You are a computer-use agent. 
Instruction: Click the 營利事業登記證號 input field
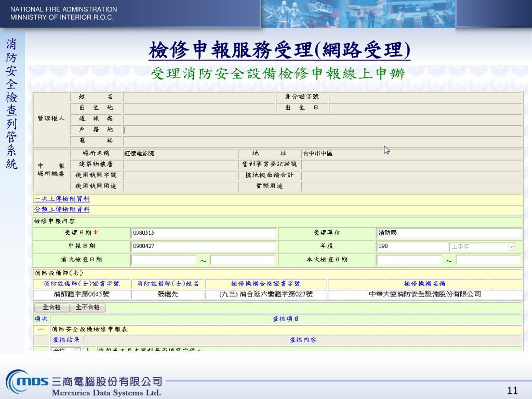pyautogui.click(x=412, y=165)
